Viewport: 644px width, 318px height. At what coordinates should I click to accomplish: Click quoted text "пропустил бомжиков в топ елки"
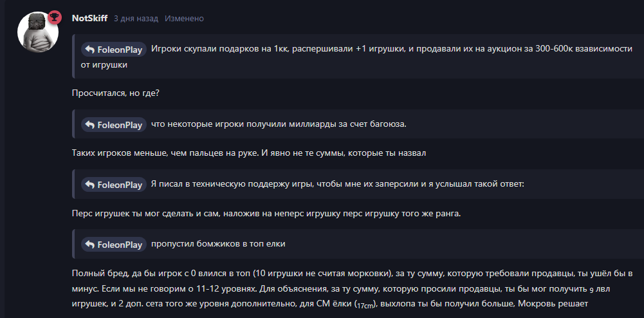pyautogui.click(x=218, y=244)
